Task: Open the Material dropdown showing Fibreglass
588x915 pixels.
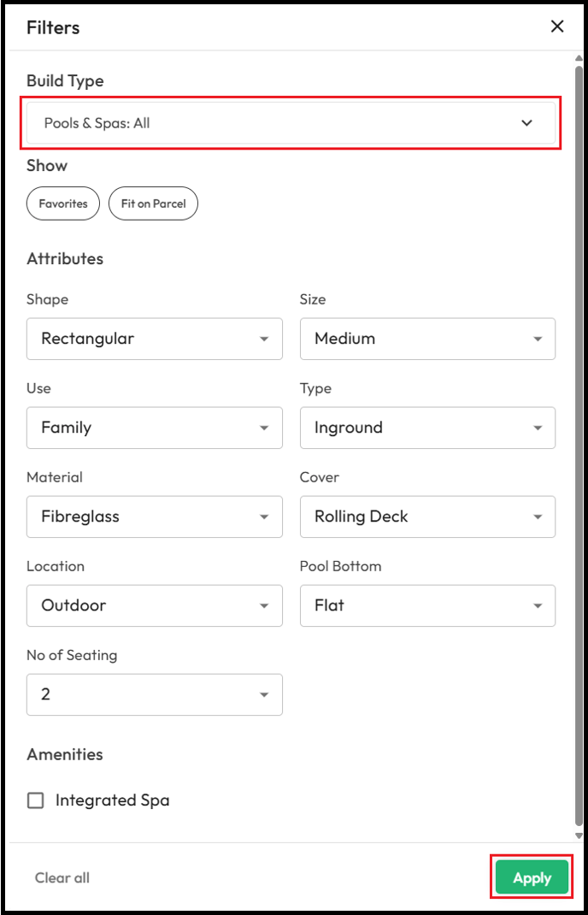Action: point(155,517)
